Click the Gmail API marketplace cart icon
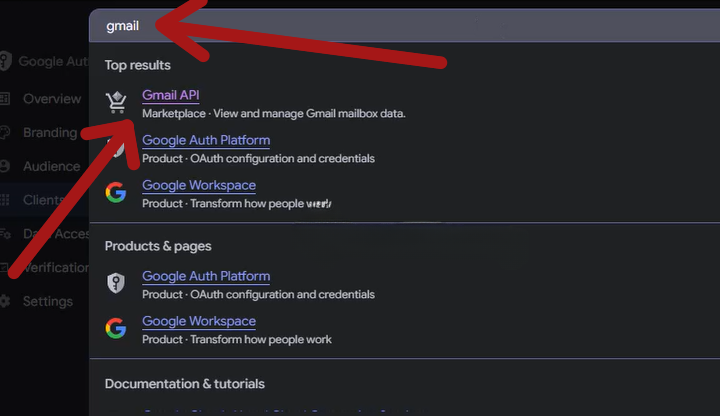Viewport: 720px width, 416px height. click(116, 102)
